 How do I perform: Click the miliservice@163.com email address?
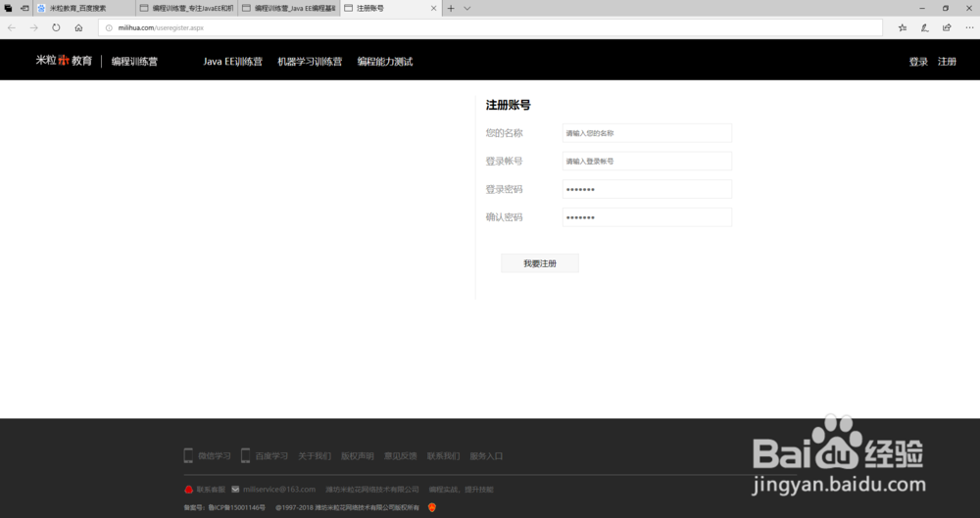coord(279,490)
